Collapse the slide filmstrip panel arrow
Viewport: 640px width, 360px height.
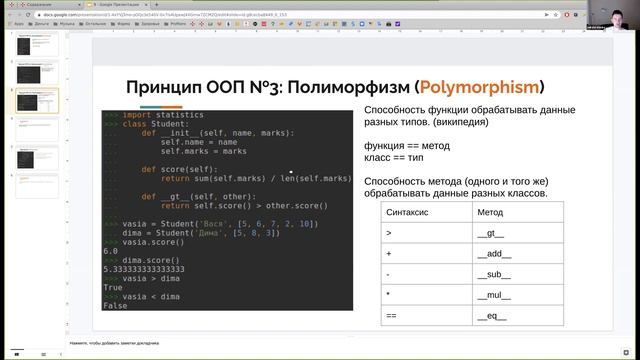61,354
